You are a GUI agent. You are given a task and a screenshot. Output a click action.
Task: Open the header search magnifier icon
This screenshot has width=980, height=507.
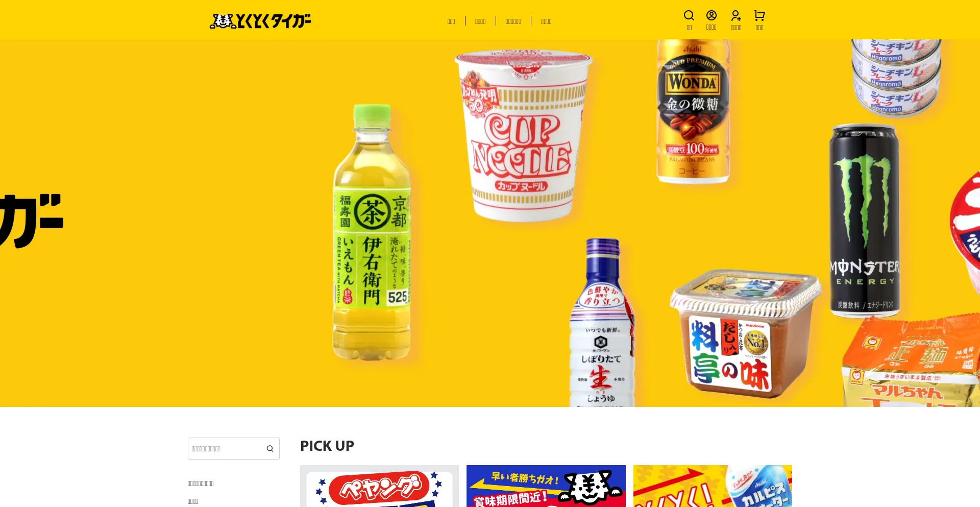[x=689, y=15]
